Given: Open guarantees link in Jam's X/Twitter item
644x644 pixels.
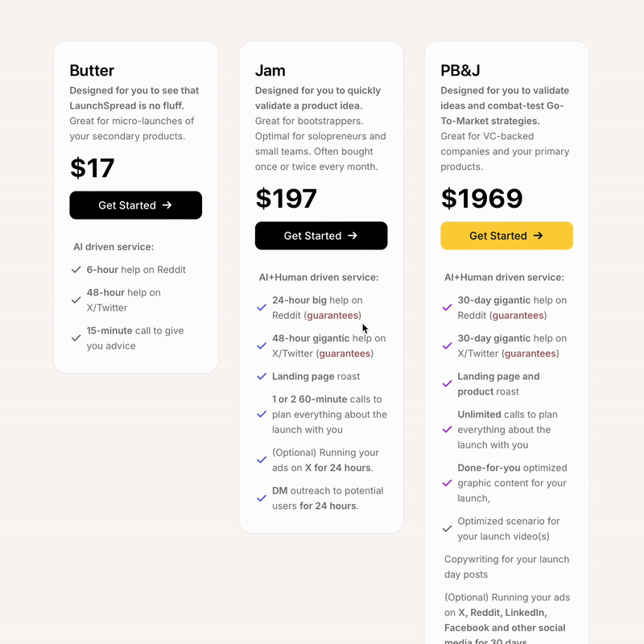Looking at the screenshot, I should point(345,353).
